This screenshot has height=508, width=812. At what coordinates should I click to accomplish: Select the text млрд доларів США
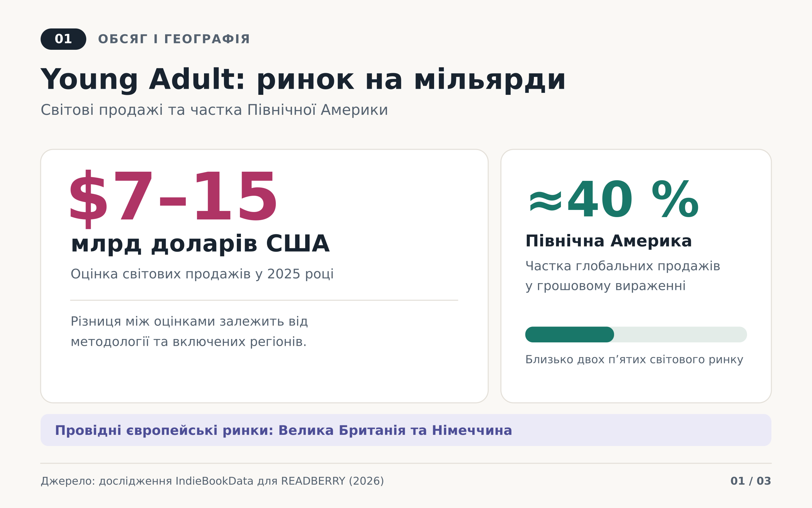(x=200, y=244)
